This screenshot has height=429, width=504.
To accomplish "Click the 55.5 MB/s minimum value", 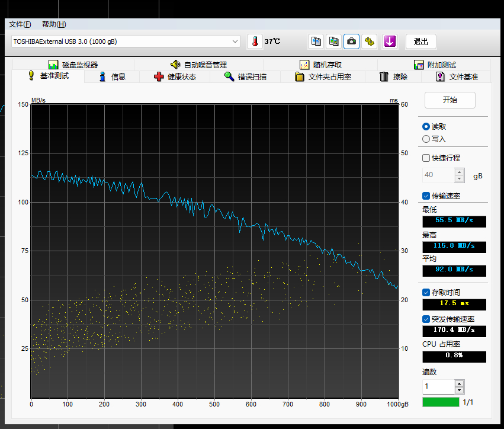I will tap(454, 221).
